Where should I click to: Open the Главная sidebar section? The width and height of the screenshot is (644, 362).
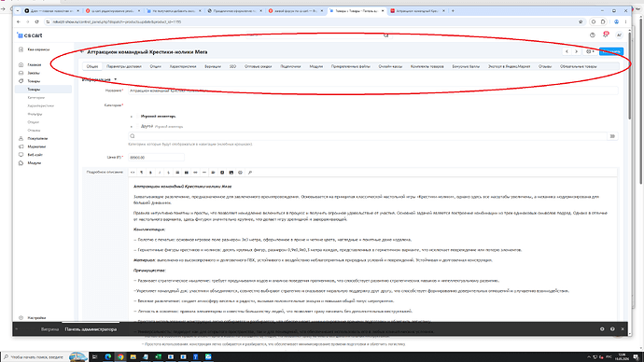(x=35, y=65)
